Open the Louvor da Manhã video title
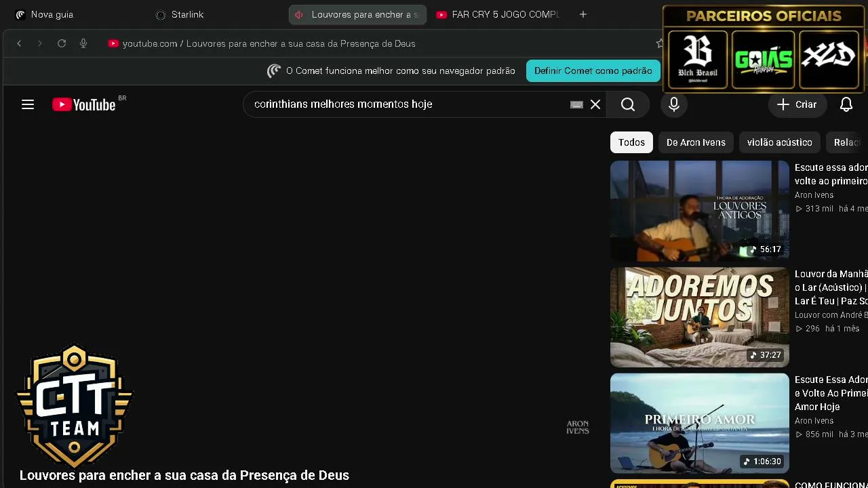 [831, 287]
